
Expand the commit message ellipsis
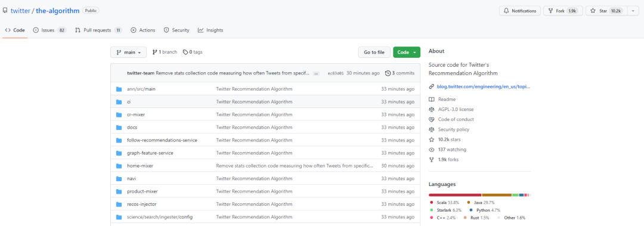coord(316,73)
